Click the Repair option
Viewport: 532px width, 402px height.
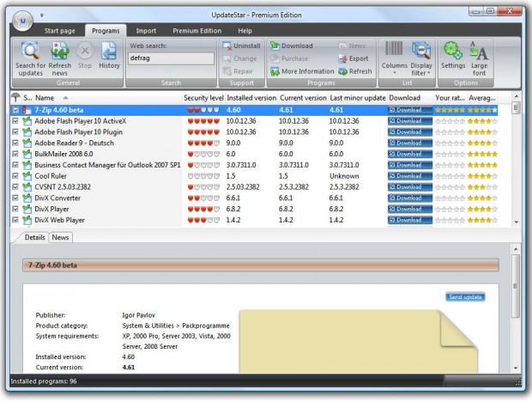click(x=238, y=71)
